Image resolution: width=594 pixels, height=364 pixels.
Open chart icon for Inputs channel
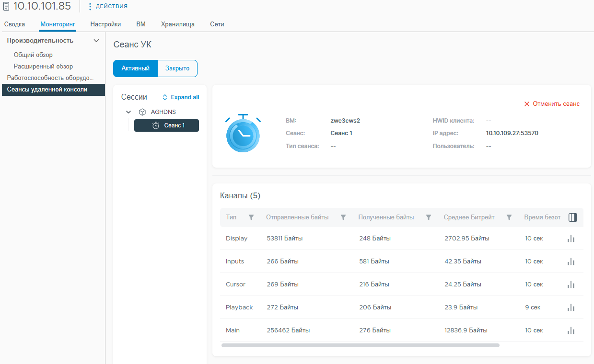coord(571,262)
